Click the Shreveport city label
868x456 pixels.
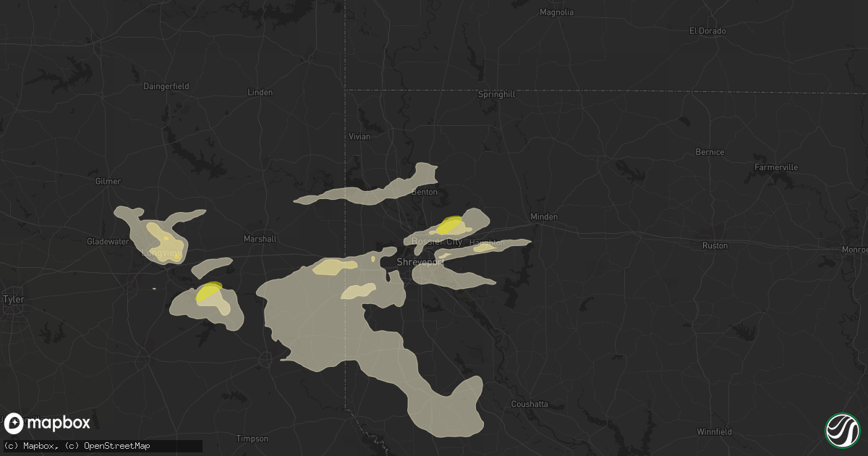pos(419,263)
